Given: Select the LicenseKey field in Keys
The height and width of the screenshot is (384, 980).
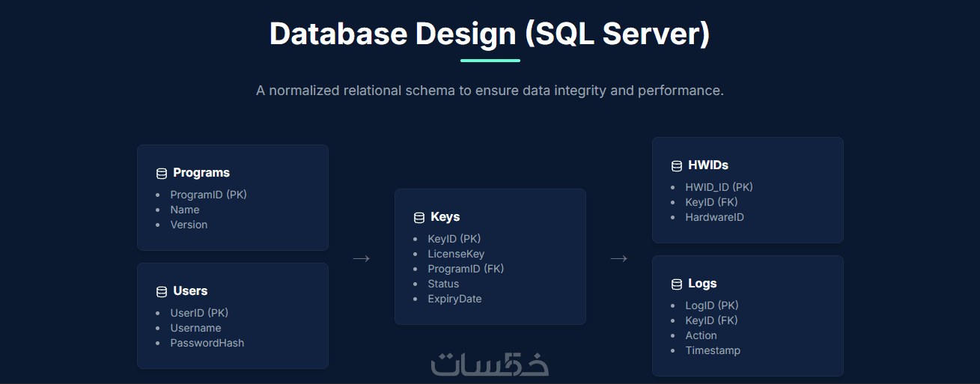Looking at the screenshot, I should pyautogui.click(x=456, y=254).
